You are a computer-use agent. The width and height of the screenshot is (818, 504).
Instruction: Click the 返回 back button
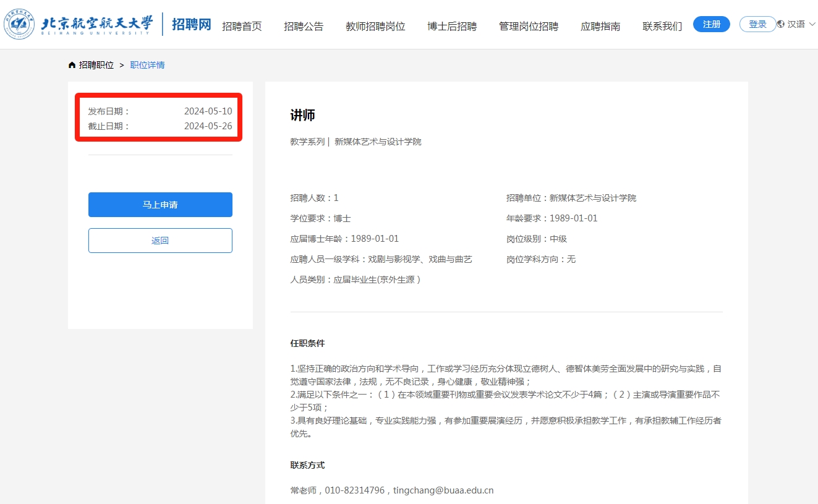(x=160, y=241)
